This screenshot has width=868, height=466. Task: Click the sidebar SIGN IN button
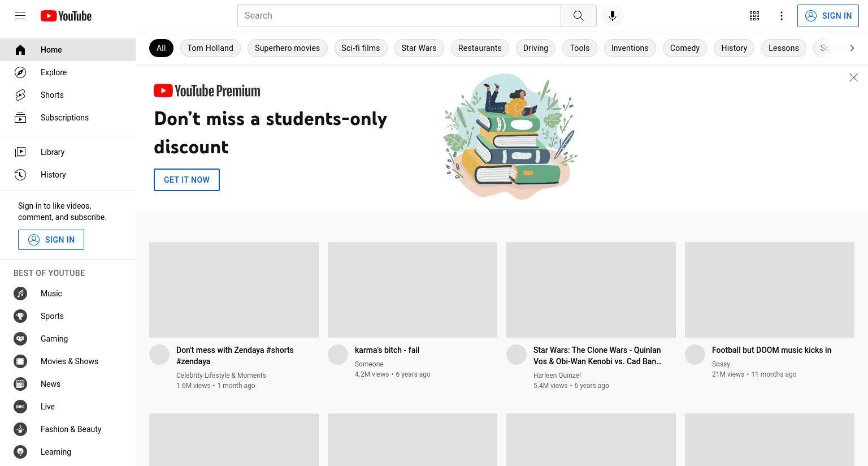[x=51, y=240]
